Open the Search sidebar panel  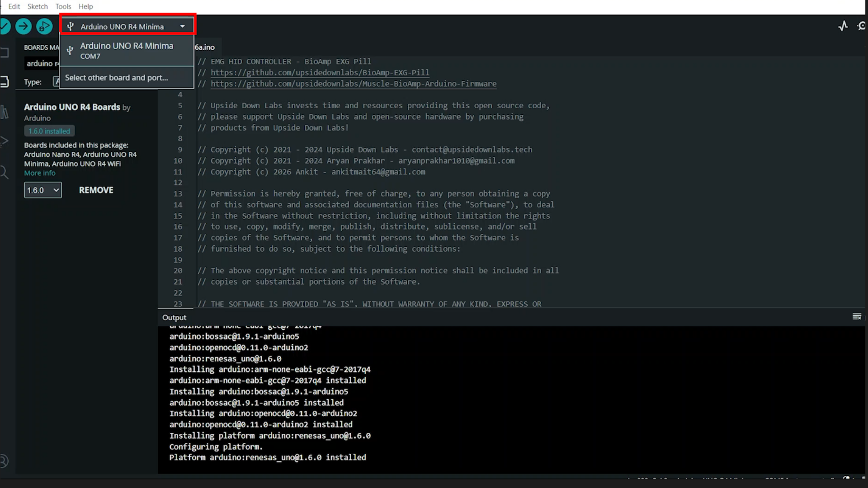(5, 172)
